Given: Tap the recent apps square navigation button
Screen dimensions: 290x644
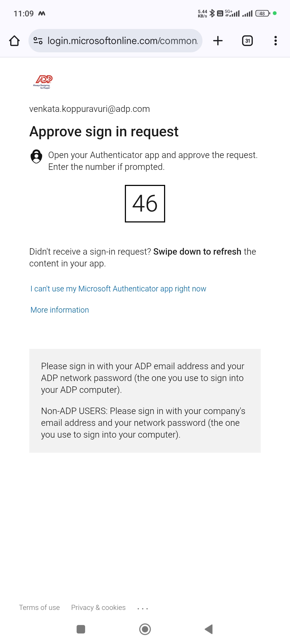Looking at the screenshot, I should pyautogui.click(x=81, y=629).
